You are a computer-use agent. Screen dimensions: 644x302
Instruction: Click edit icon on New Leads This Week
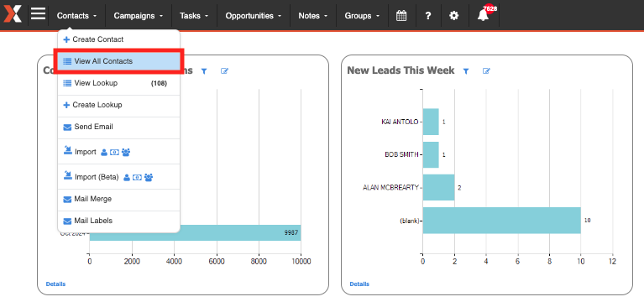pos(486,71)
